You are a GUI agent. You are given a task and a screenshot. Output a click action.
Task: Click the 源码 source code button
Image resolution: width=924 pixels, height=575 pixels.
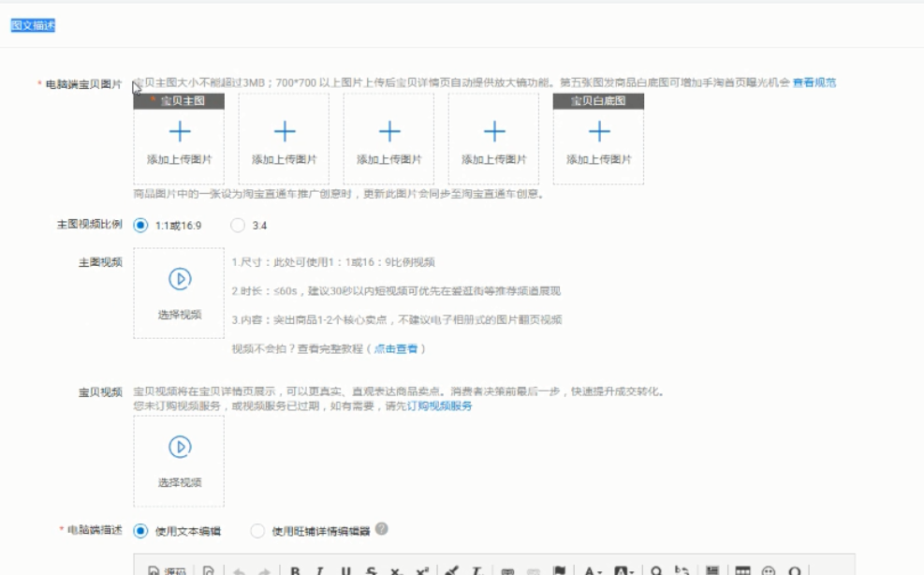pos(167,570)
